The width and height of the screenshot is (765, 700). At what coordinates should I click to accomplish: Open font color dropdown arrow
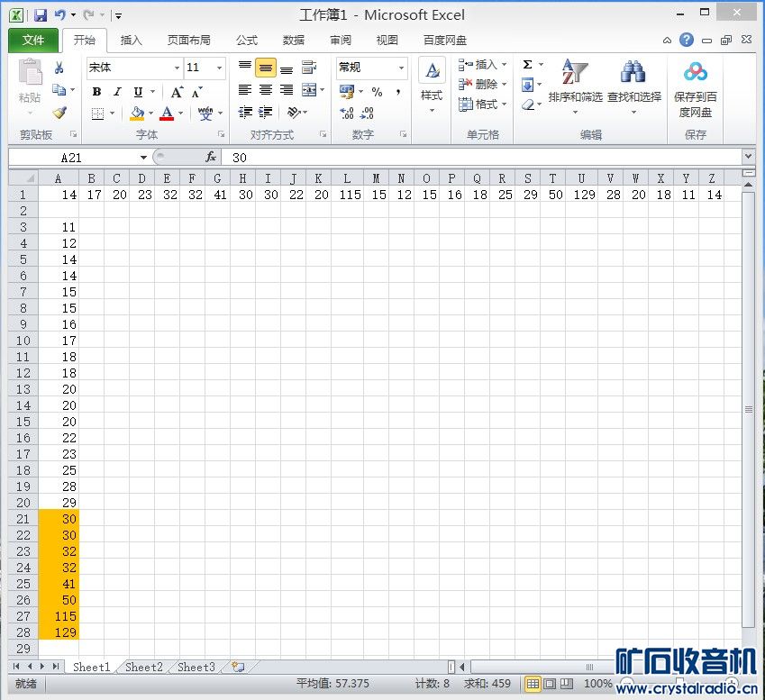[x=180, y=114]
